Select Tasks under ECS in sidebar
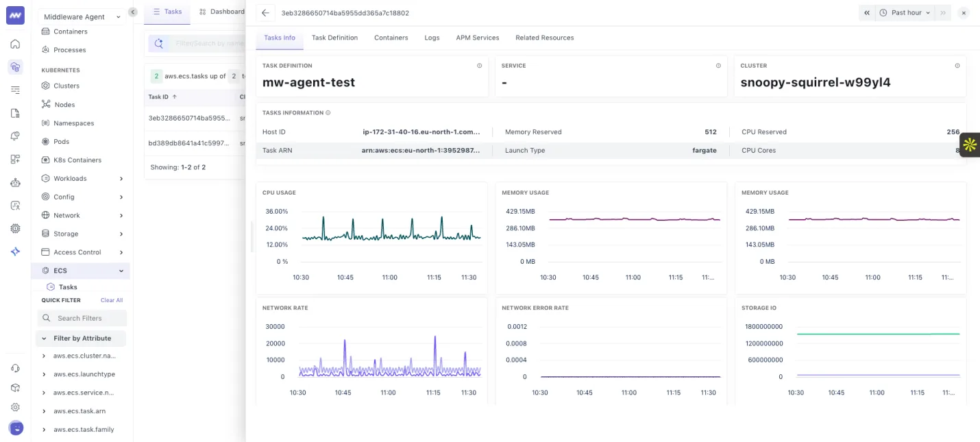This screenshot has width=980, height=442. (68, 287)
